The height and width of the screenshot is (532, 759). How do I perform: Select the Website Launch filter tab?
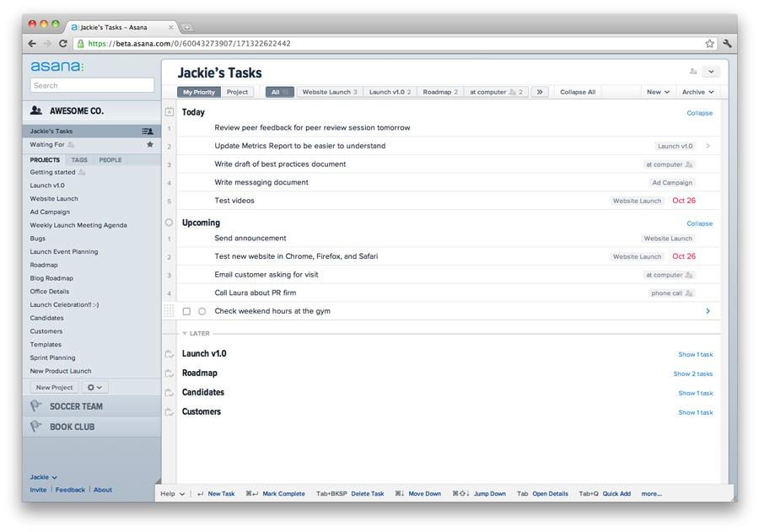click(329, 92)
